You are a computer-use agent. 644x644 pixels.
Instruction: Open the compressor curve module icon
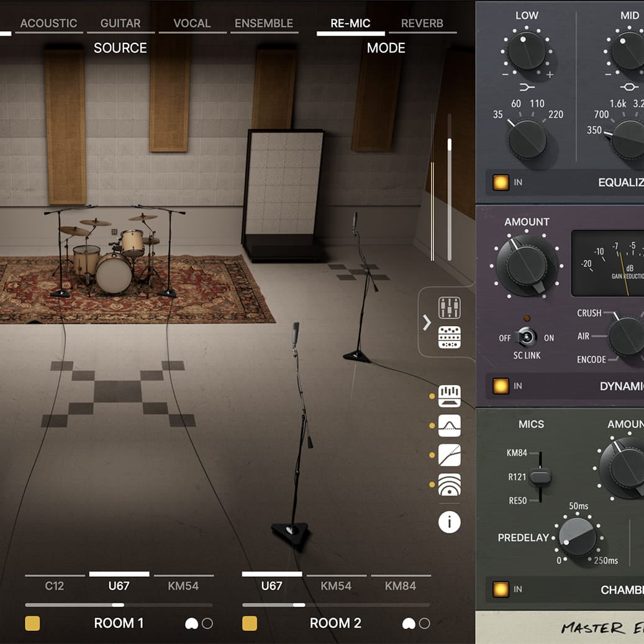[x=449, y=454]
